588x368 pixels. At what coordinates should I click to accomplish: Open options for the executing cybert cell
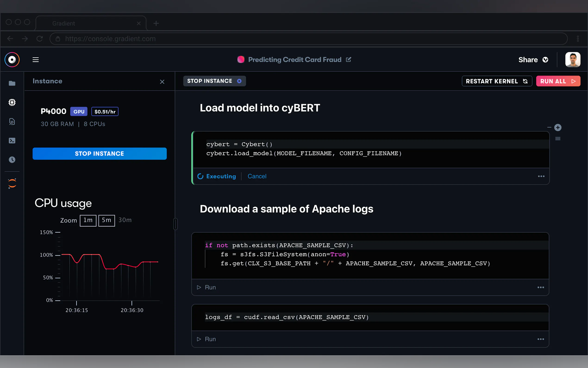pos(541,176)
